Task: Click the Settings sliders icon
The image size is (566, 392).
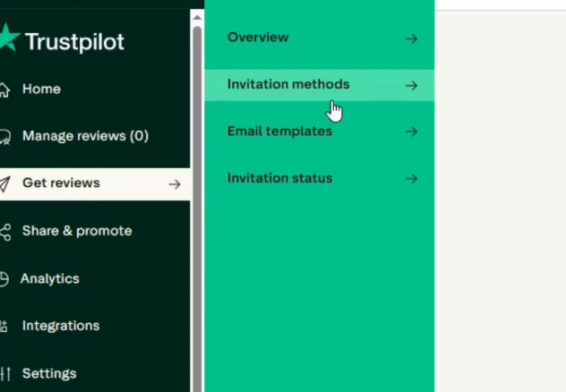Action: pyautogui.click(x=5, y=374)
